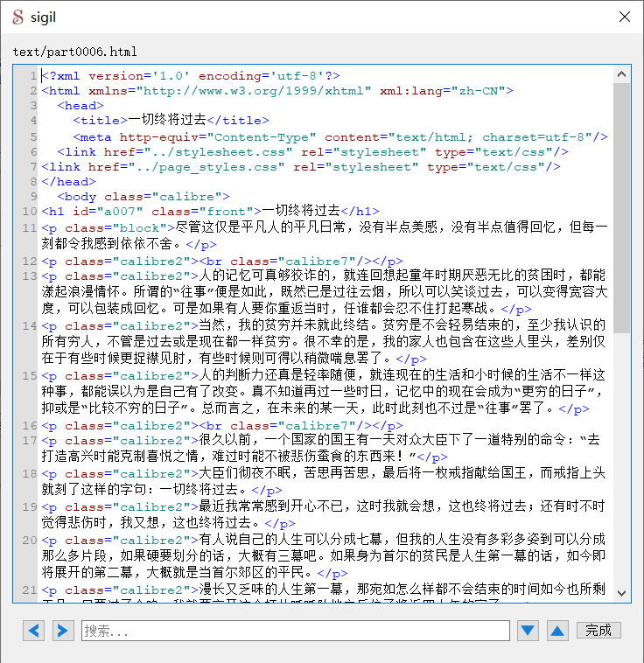Click paragraph starting 最近我常常感到开心不已
This screenshot has height=663, width=644.
tap(325, 514)
